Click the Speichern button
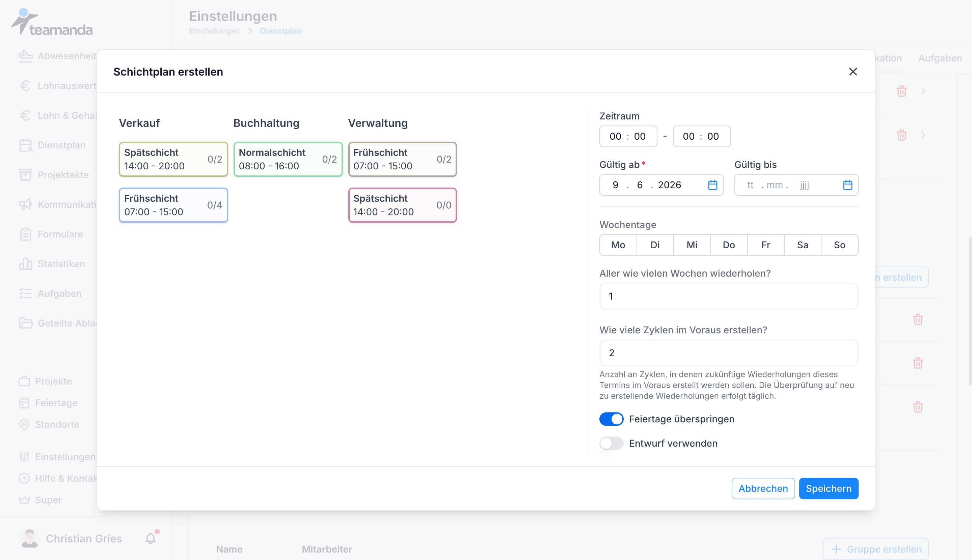 pos(828,488)
